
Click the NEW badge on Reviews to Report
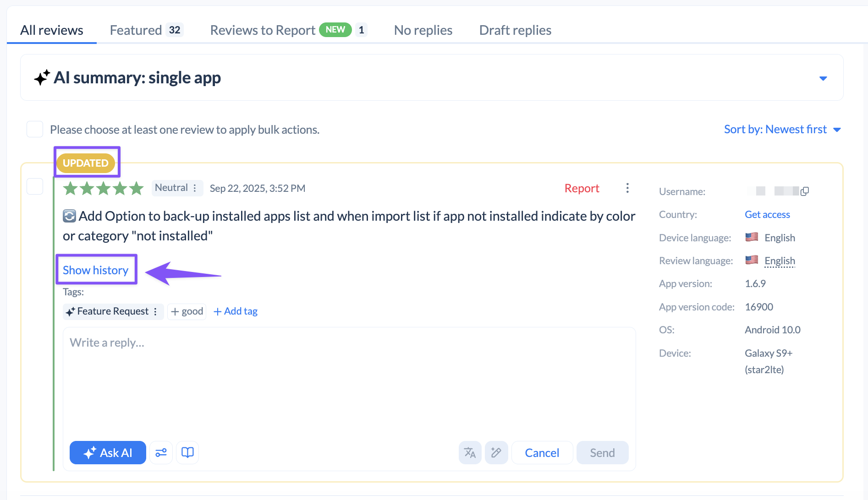pyautogui.click(x=335, y=30)
